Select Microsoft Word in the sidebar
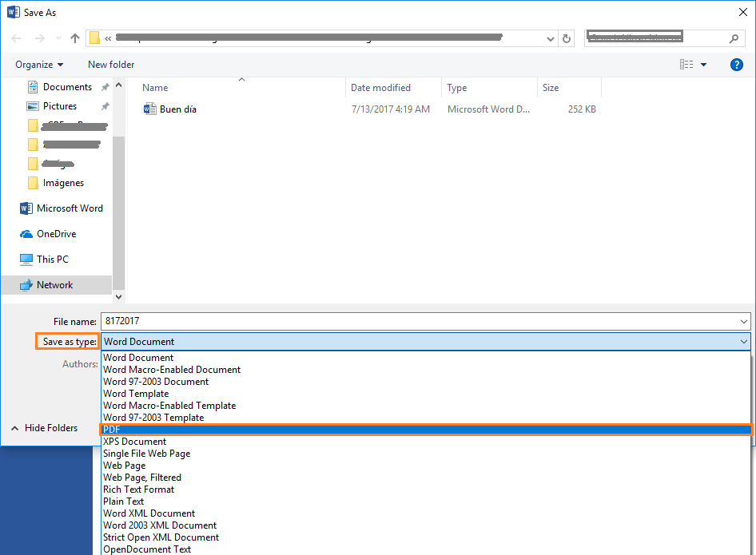The width and height of the screenshot is (756, 555). pos(70,208)
